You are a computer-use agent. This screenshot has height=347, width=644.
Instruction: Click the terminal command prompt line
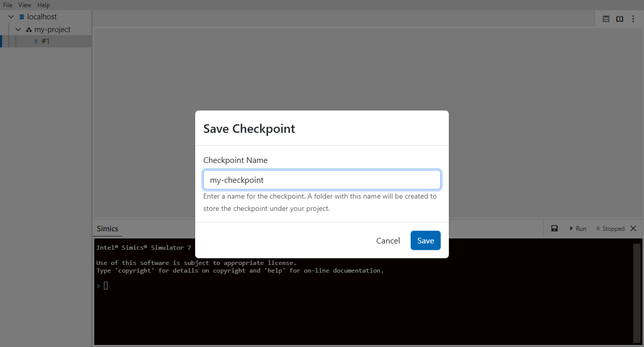[102, 286]
